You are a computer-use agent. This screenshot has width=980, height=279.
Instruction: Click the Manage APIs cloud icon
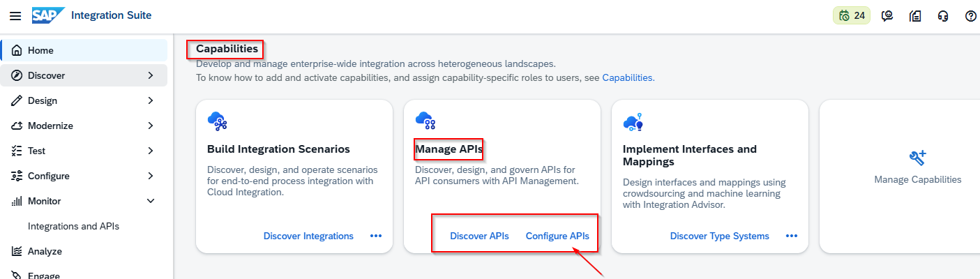coord(425,121)
